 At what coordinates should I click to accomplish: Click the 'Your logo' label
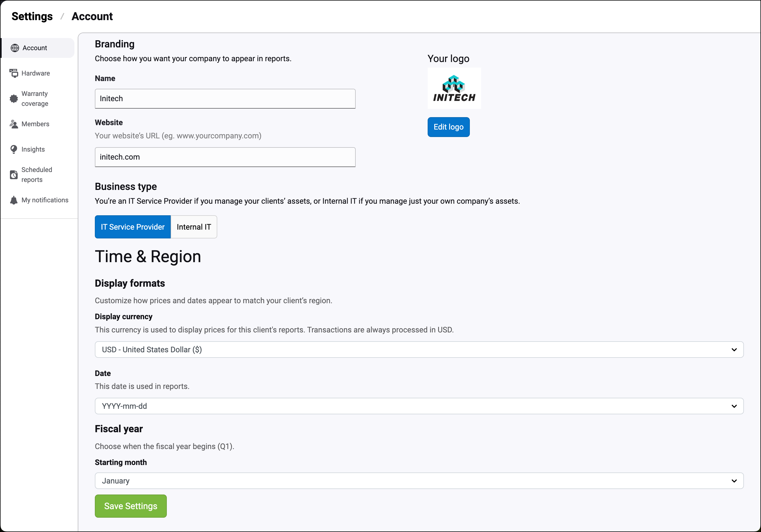(x=448, y=59)
